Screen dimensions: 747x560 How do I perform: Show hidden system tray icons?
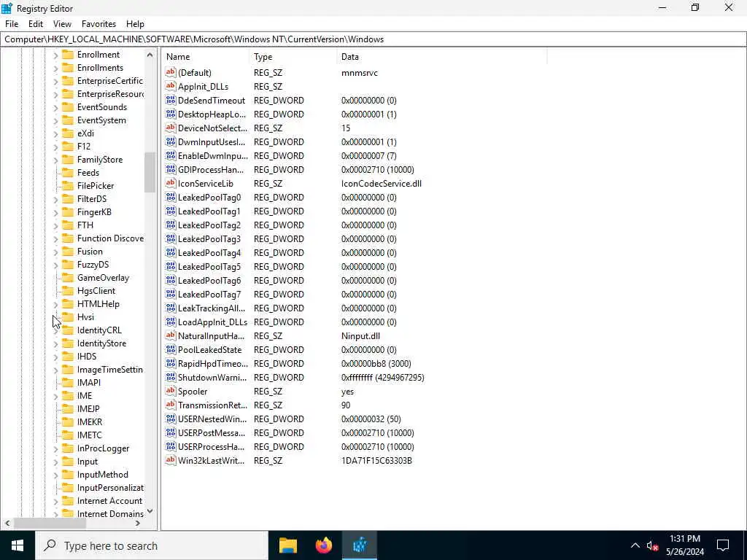(x=635, y=545)
